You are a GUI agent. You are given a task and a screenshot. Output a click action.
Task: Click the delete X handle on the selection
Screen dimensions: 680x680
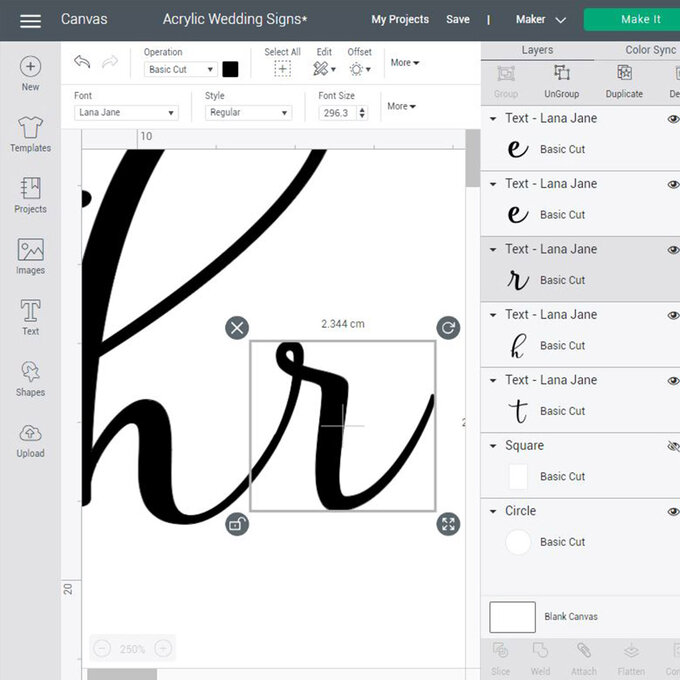[x=237, y=328]
